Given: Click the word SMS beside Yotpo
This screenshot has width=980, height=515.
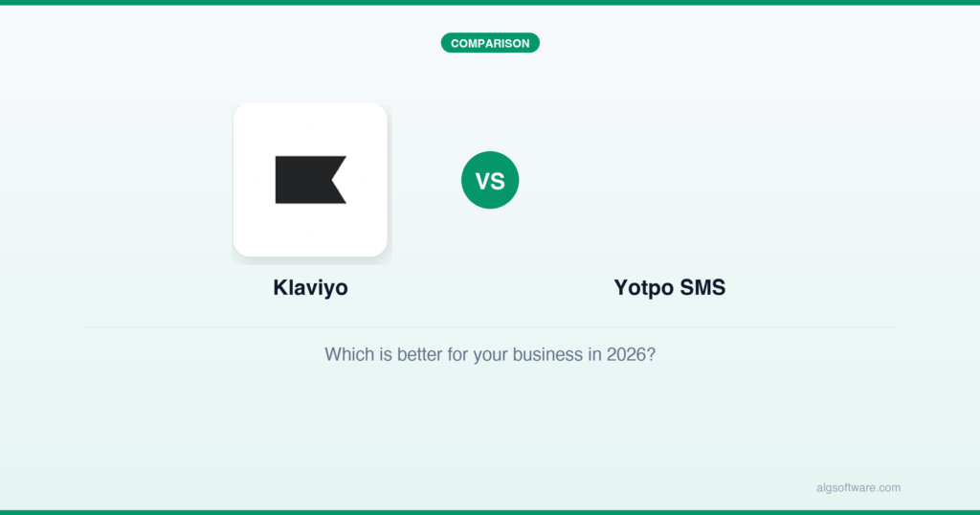Looking at the screenshot, I should pyautogui.click(x=702, y=287).
